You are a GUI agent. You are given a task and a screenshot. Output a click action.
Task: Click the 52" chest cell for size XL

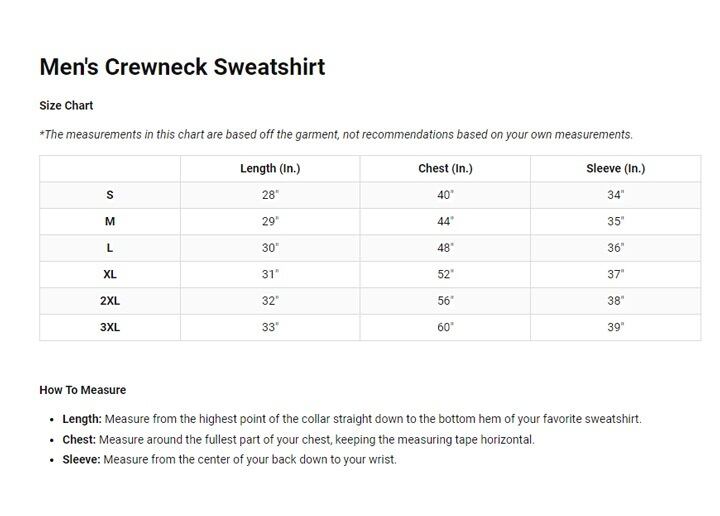coord(445,274)
